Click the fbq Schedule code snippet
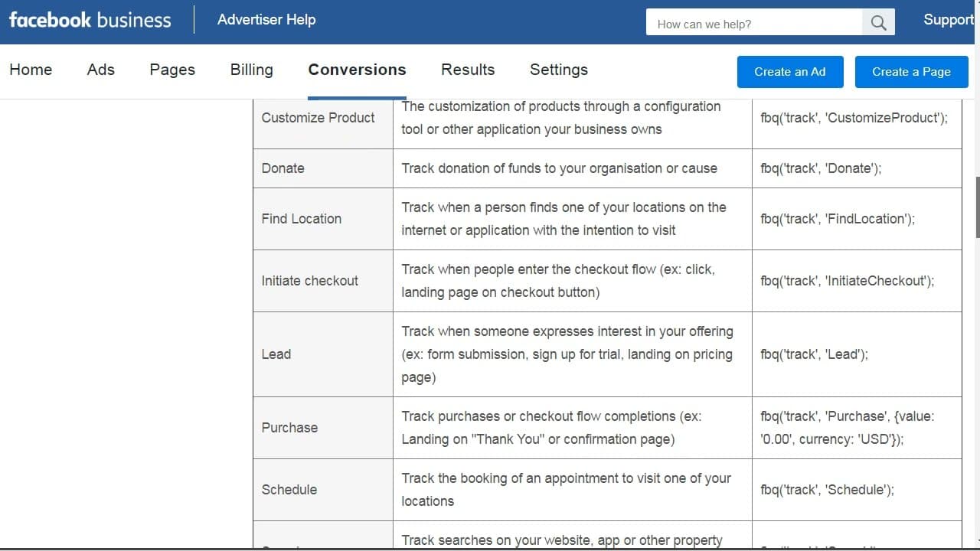 pyautogui.click(x=827, y=490)
